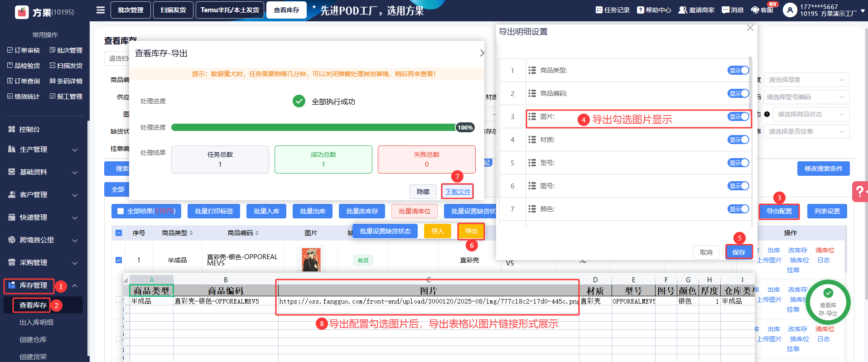Viewport: 868px width, 362px height.
Task: Open 条码详情 shortcut in sidebar
Action: [66, 81]
